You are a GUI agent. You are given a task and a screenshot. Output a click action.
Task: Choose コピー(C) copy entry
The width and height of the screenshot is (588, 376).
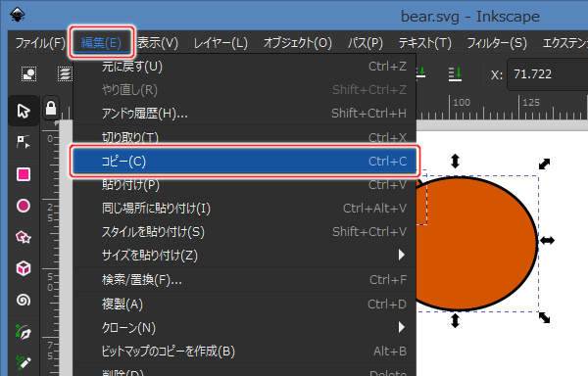pos(244,161)
